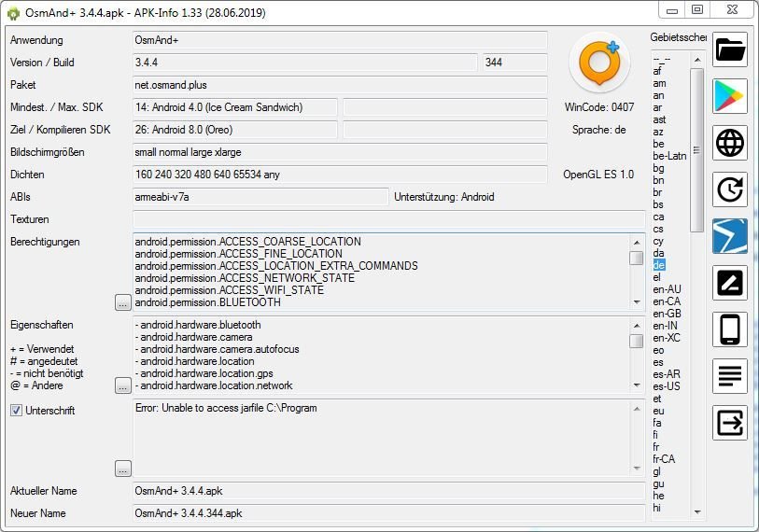The width and height of the screenshot is (759, 532).
Task: Toggle the Unterschrift checkbox
Action: (16, 411)
